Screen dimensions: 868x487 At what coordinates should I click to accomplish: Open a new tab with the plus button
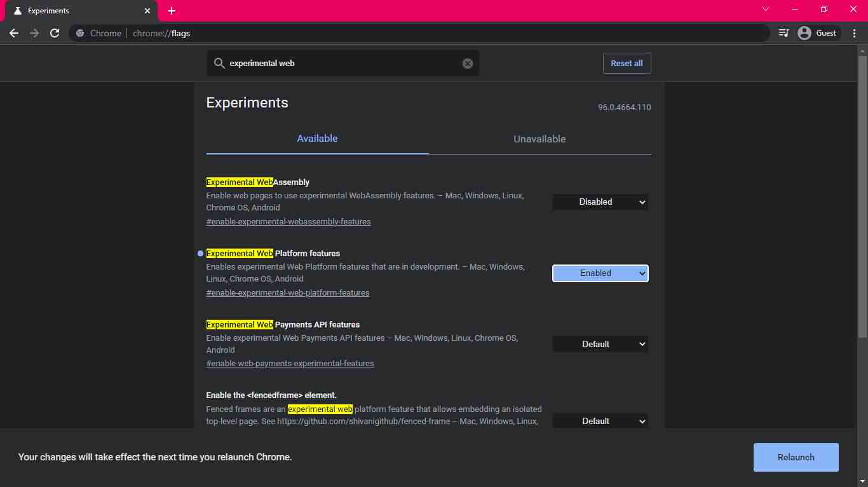(x=172, y=11)
